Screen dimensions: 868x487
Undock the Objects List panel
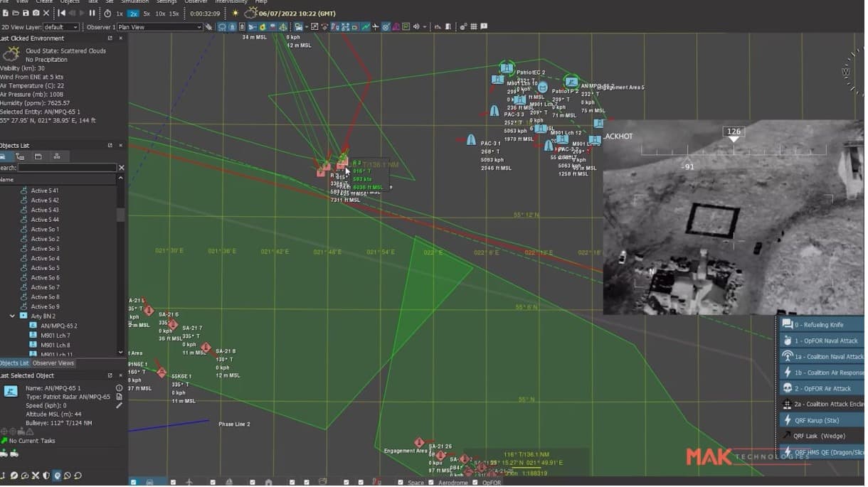110,146
